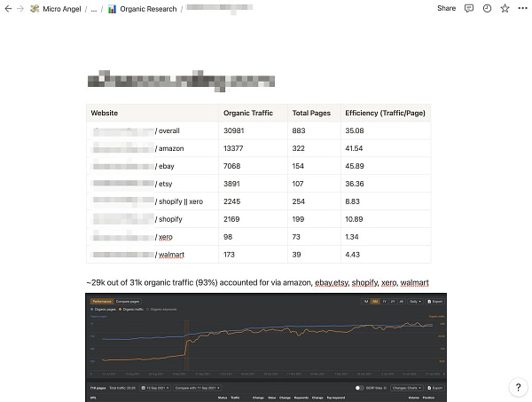This screenshot has width=532, height=402.
Task: Go forward with the right arrow
Action: tap(20, 9)
